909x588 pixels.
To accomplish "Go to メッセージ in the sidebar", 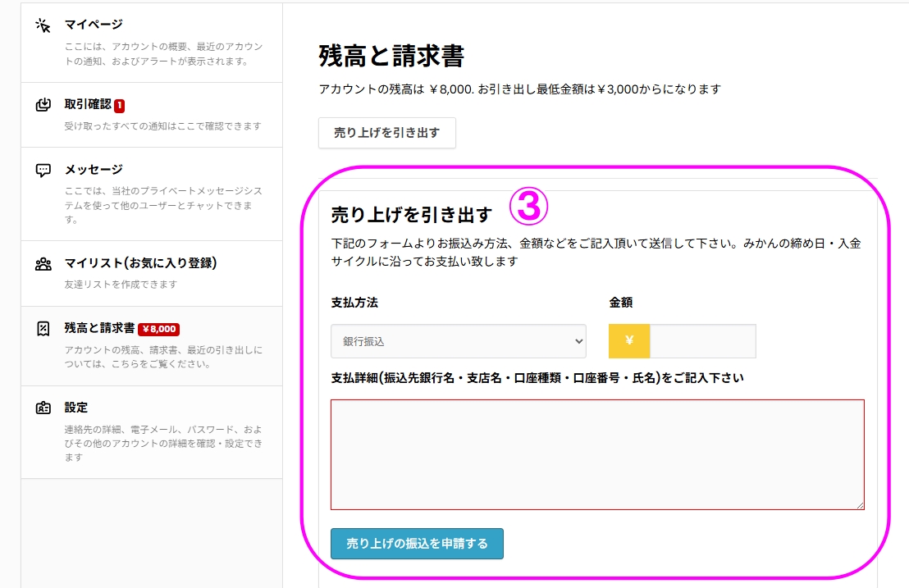I will (92, 169).
